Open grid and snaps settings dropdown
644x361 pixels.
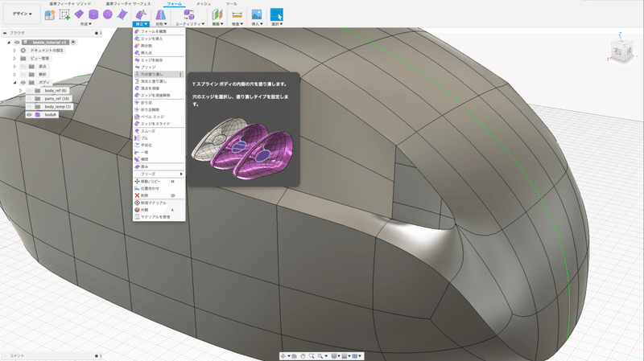coord(346,356)
